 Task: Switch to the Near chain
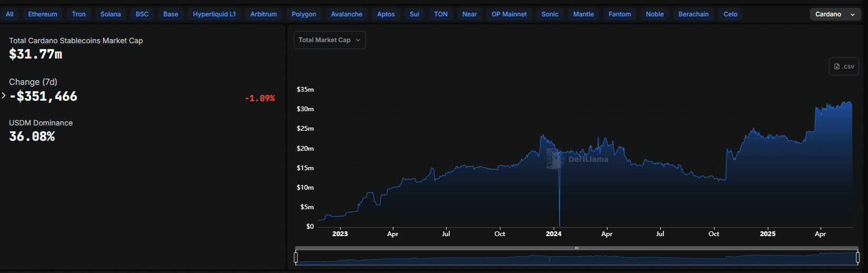[x=469, y=14]
